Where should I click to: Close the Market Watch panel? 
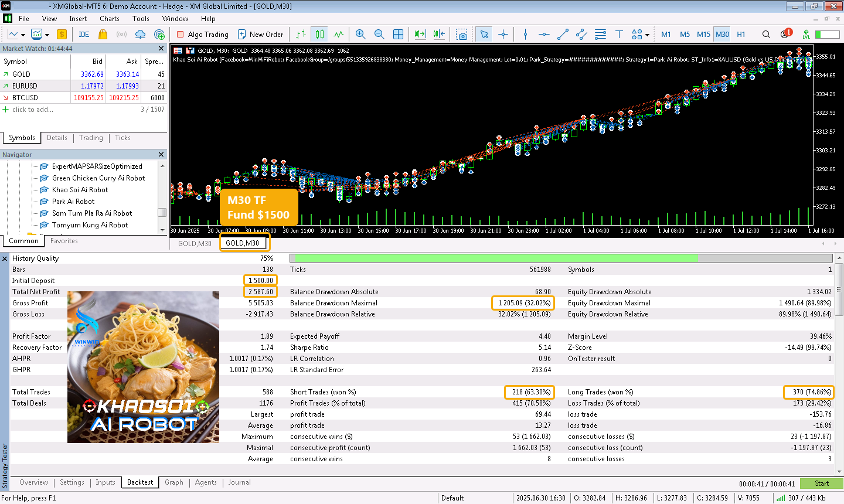(x=161, y=49)
